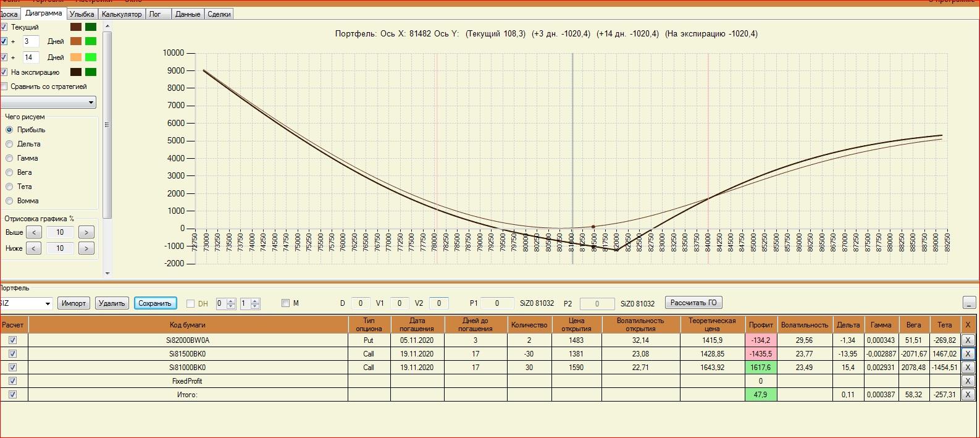Pick the orange-brown swatch for 3 Дней
This screenshot has width=980, height=438.
point(76,41)
